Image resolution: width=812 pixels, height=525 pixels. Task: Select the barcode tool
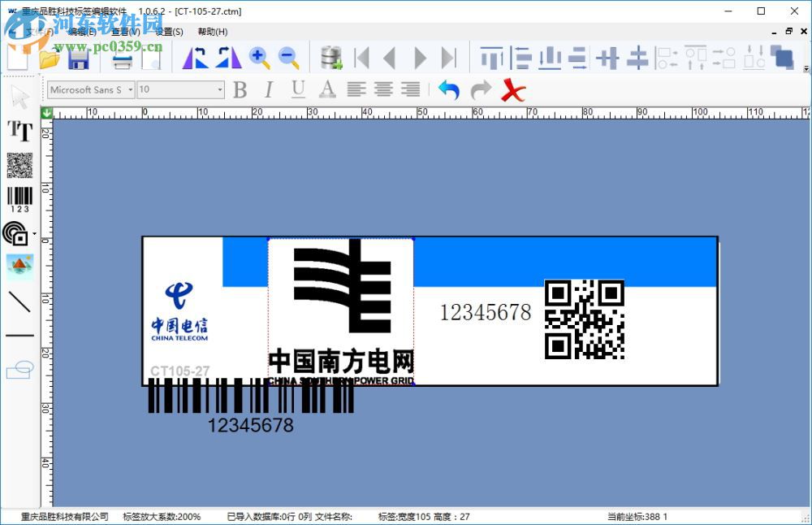click(x=19, y=195)
